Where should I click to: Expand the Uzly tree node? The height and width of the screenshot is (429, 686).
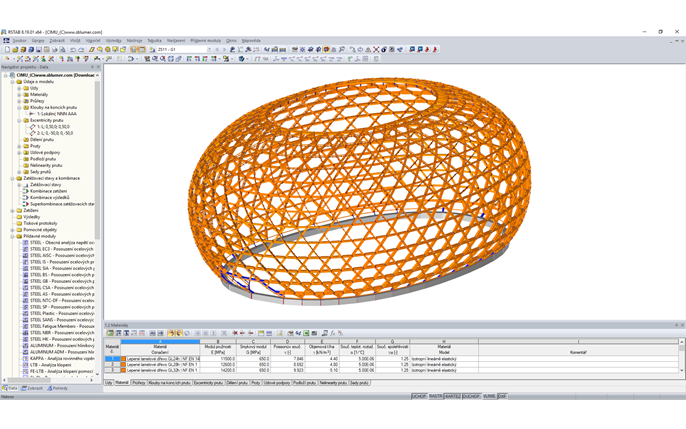pyautogui.click(x=19, y=88)
